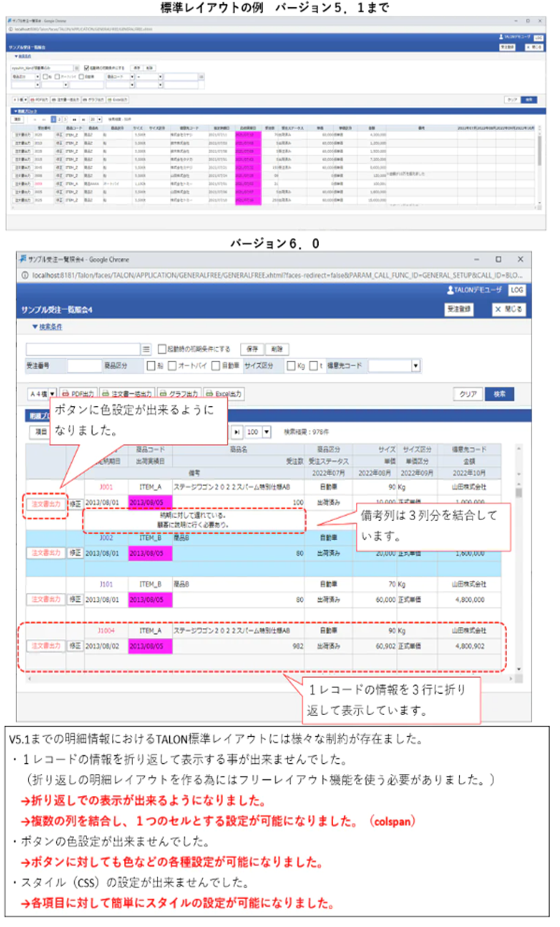Click order number J002
Screen dimensions: 560x927
click(106, 537)
